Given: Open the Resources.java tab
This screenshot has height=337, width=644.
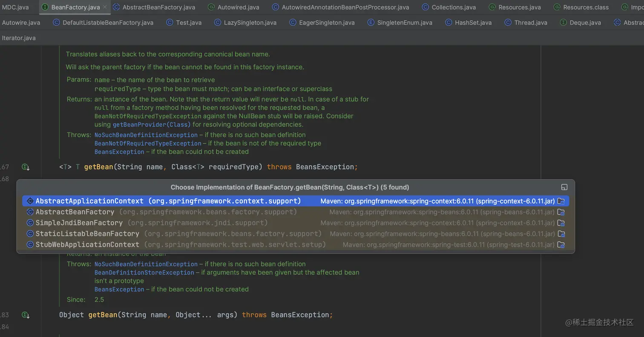Looking at the screenshot, I should coord(515,7).
